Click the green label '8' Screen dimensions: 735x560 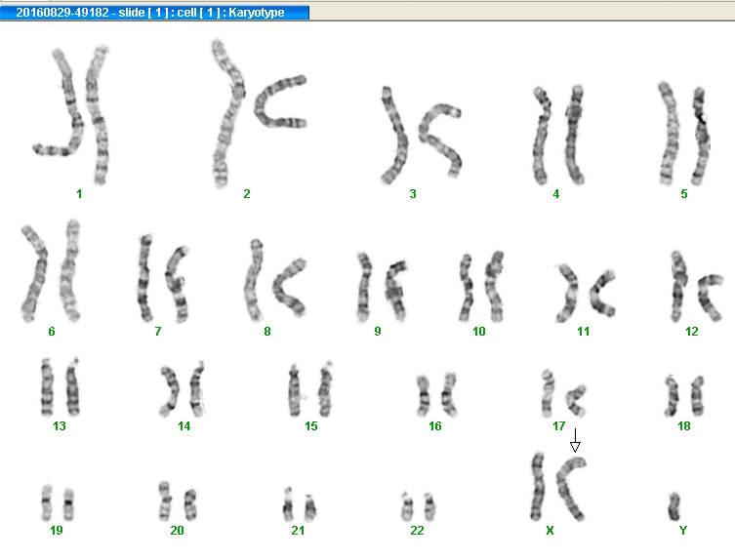(x=267, y=332)
